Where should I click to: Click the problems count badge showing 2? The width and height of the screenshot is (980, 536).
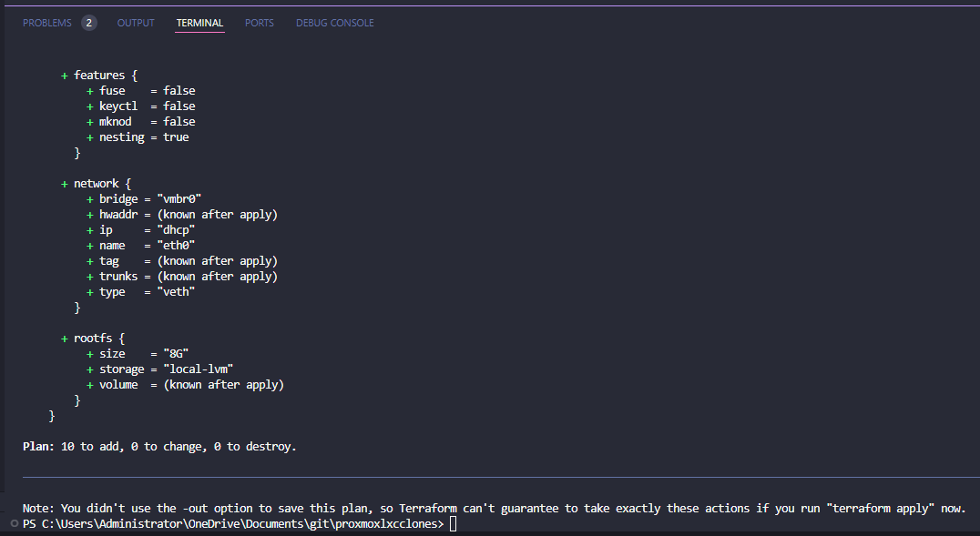click(x=88, y=23)
